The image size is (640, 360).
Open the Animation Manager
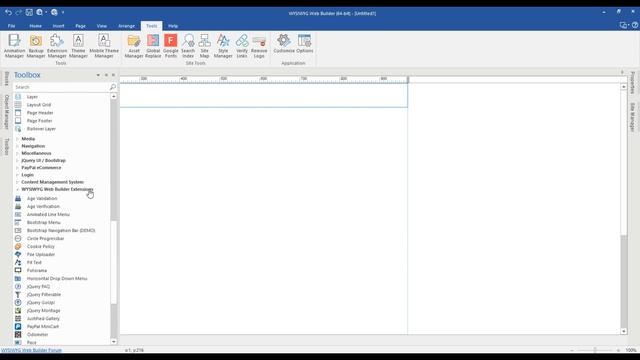pyautogui.click(x=14, y=46)
